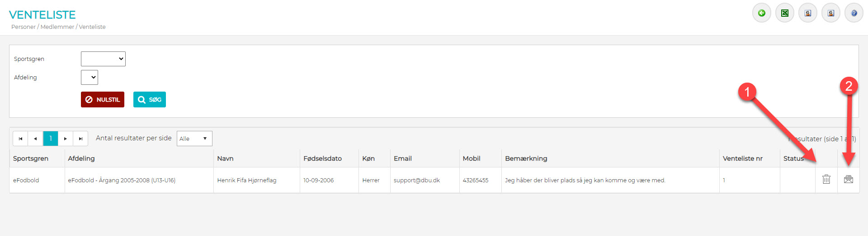The width and height of the screenshot is (868, 236).
Task: Go to the previous results page
Action: click(x=35, y=139)
